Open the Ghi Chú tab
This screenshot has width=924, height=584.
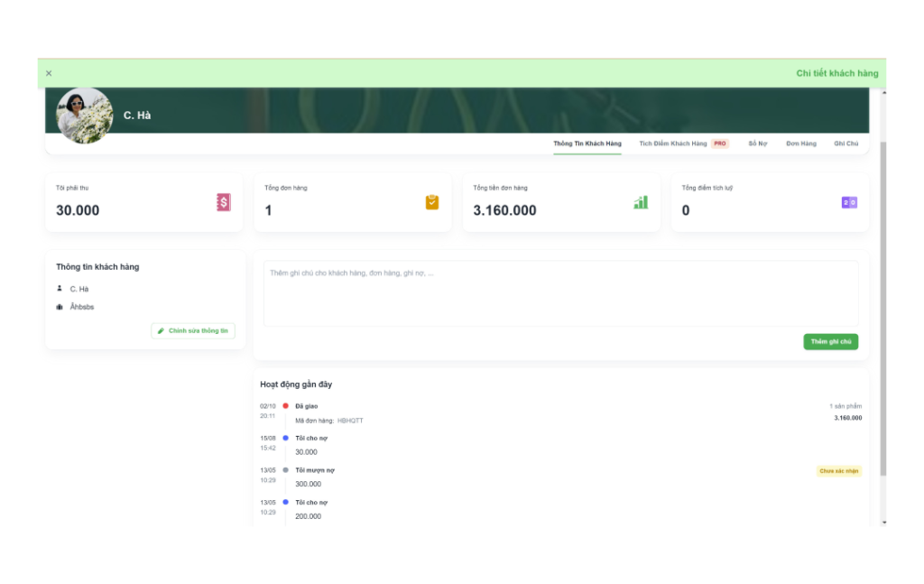[845, 144]
